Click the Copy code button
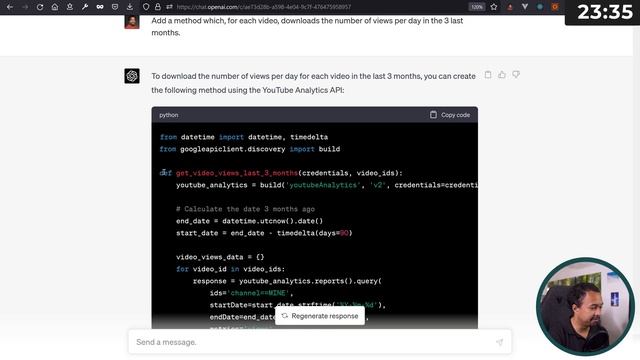Screen dimensions: 640x360 (x=450, y=115)
